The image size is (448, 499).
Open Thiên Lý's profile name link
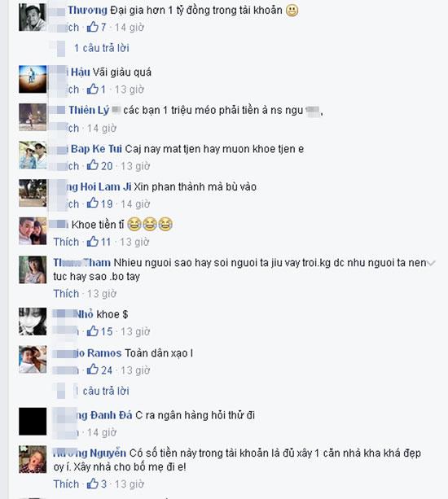coord(89,110)
